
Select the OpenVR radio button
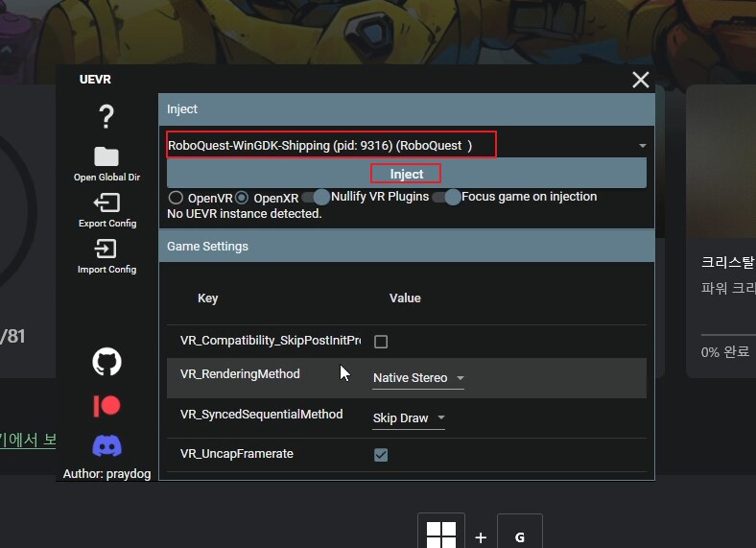pos(176,197)
